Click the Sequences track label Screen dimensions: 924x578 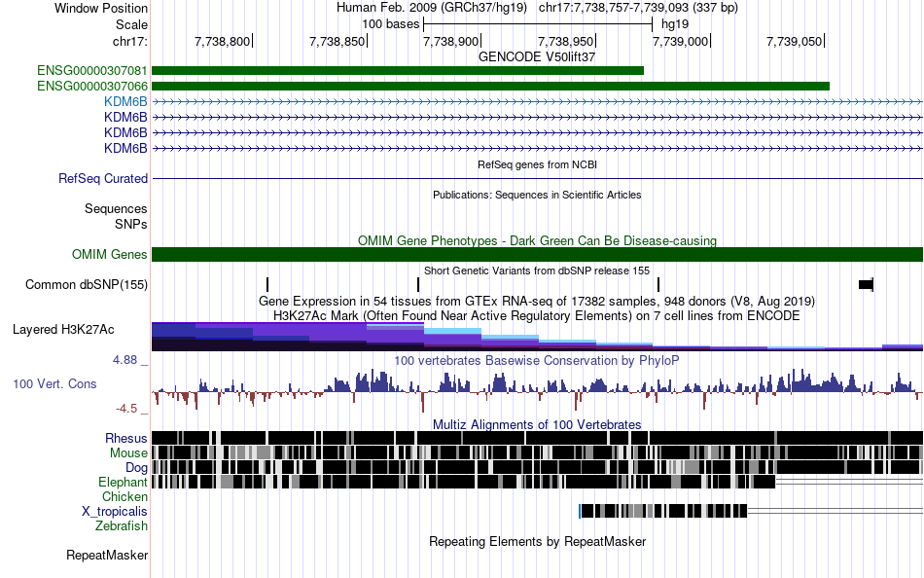[x=116, y=209]
